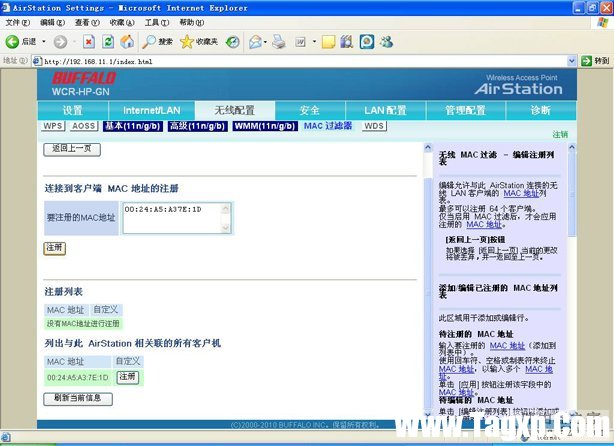Click first MAC 地址 link in help panel
Viewport: 614px width, 446px height.
pyautogui.click(x=521, y=193)
